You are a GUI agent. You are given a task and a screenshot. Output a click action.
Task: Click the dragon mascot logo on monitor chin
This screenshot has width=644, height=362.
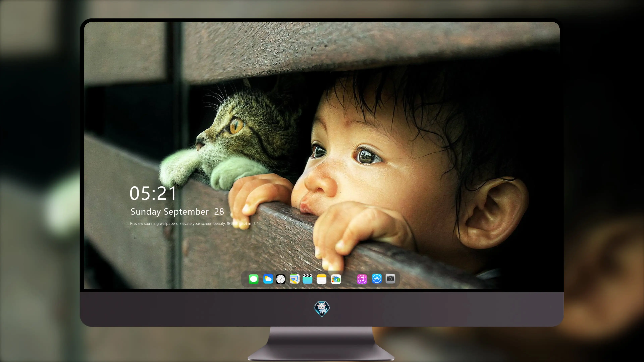[x=322, y=309]
